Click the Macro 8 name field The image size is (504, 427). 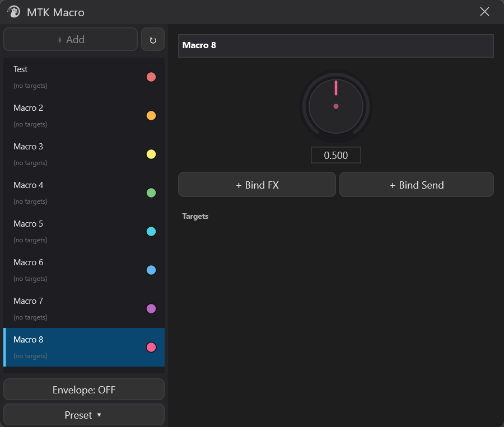coord(336,46)
